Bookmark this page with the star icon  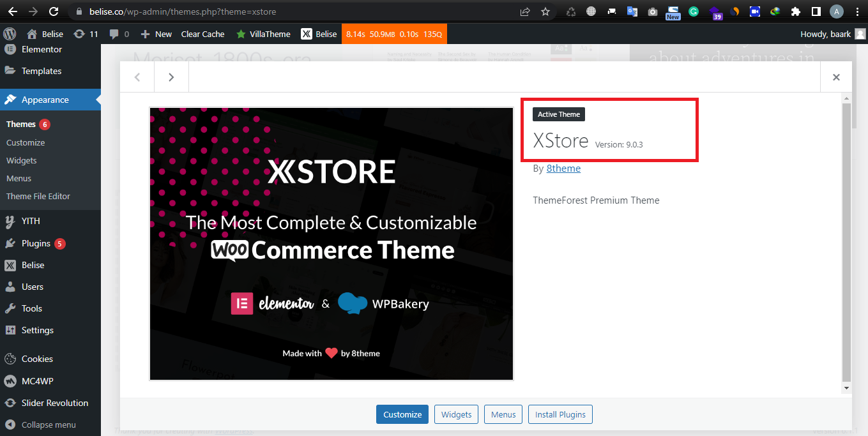pos(545,11)
